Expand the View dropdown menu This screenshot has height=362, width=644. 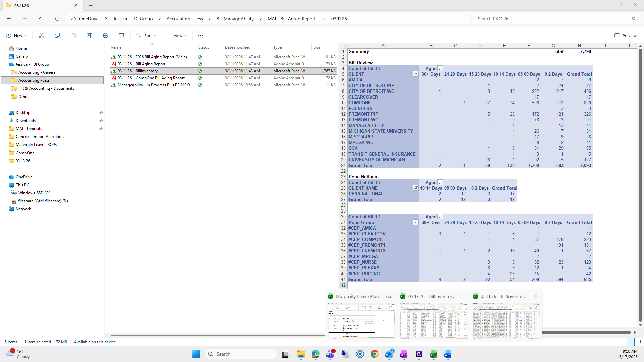pos(176,35)
